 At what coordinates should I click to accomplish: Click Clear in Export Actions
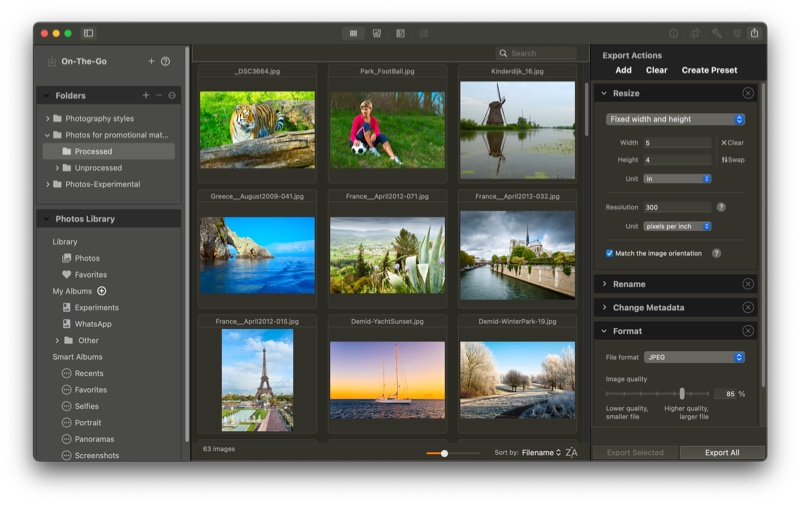click(x=656, y=70)
